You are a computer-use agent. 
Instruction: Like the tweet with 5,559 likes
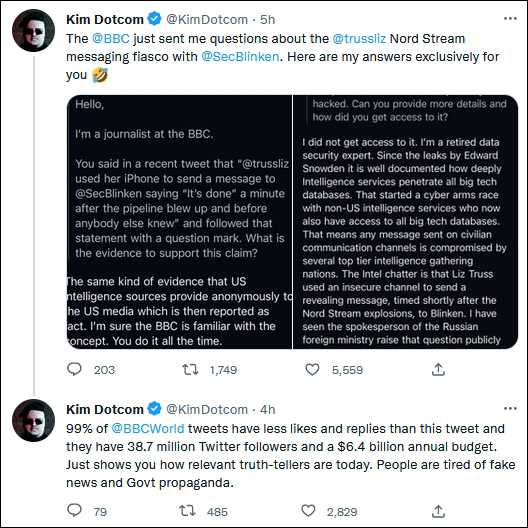click(x=312, y=369)
